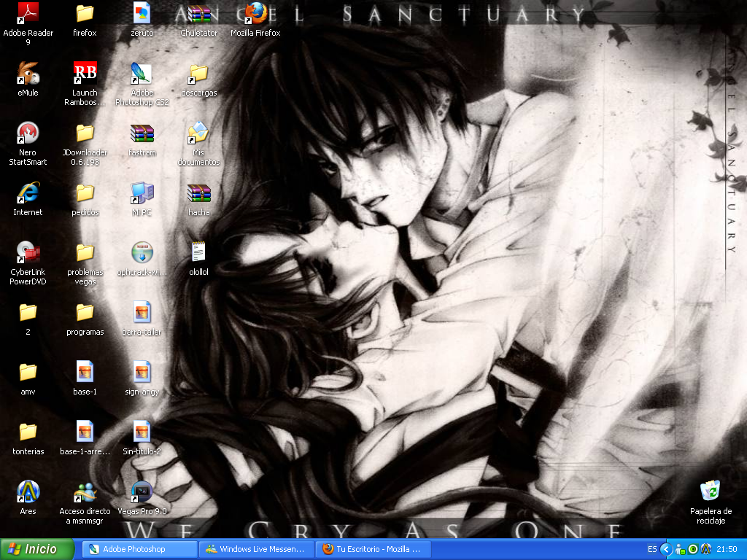Select the Vegas Pro 9.0 shortcut
Image resolution: width=747 pixels, height=560 pixels.
point(142,492)
